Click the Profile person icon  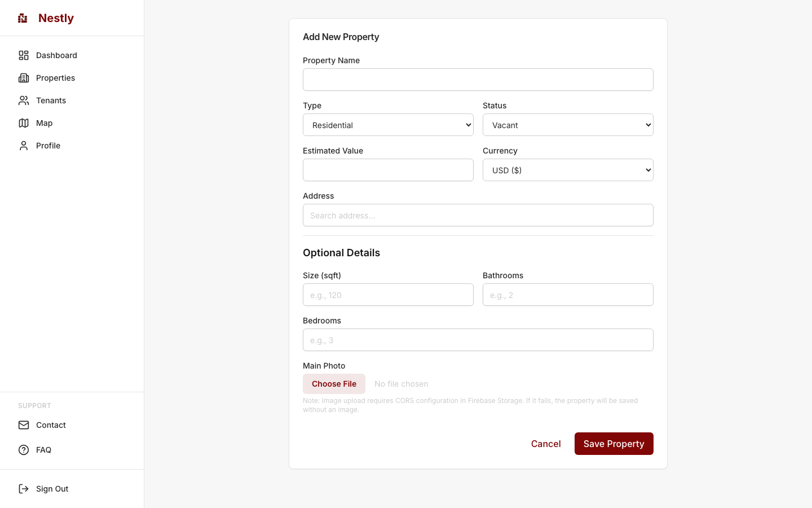(24, 146)
